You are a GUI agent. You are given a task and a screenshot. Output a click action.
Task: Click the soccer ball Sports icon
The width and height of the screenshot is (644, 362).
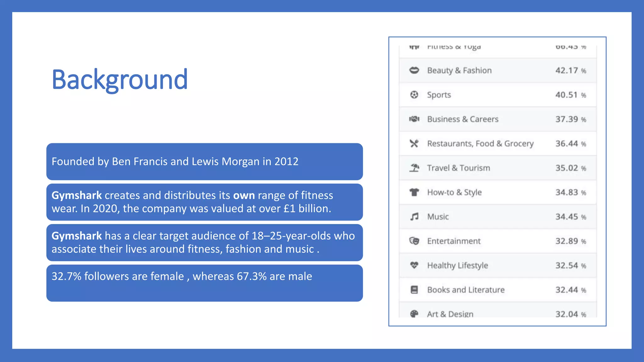tap(414, 95)
